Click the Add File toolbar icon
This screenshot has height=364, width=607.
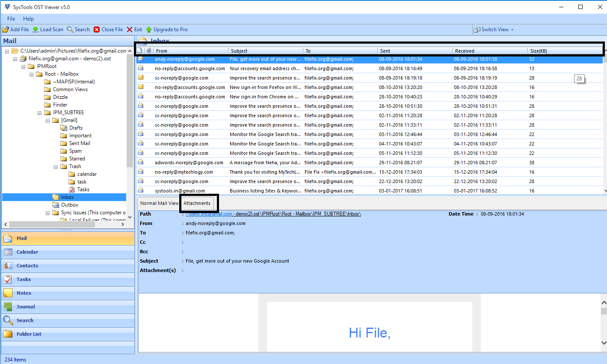[6, 30]
